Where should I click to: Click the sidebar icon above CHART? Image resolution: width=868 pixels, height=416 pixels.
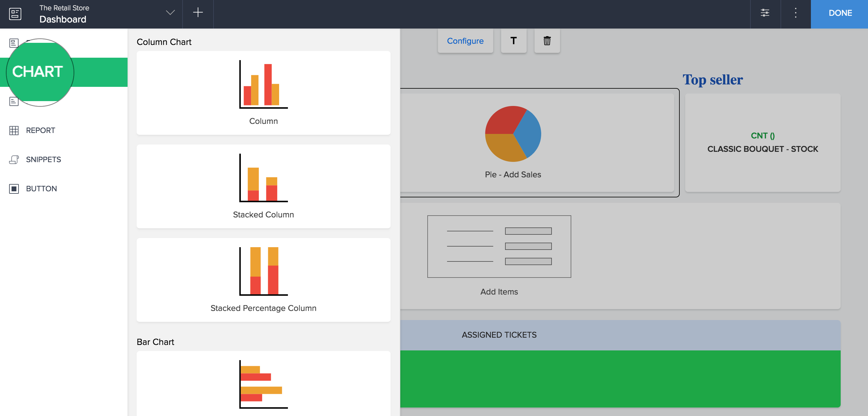[x=14, y=43]
